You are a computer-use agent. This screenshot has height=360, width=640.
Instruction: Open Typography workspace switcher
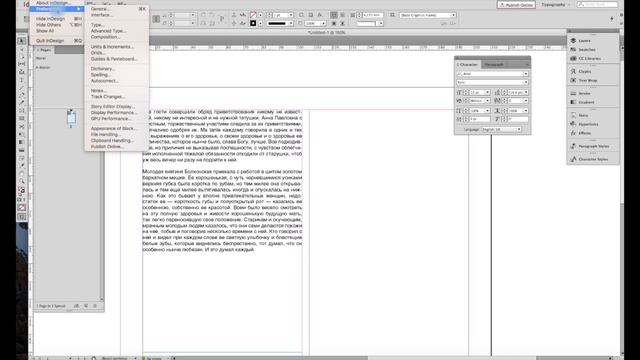(x=555, y=5)
